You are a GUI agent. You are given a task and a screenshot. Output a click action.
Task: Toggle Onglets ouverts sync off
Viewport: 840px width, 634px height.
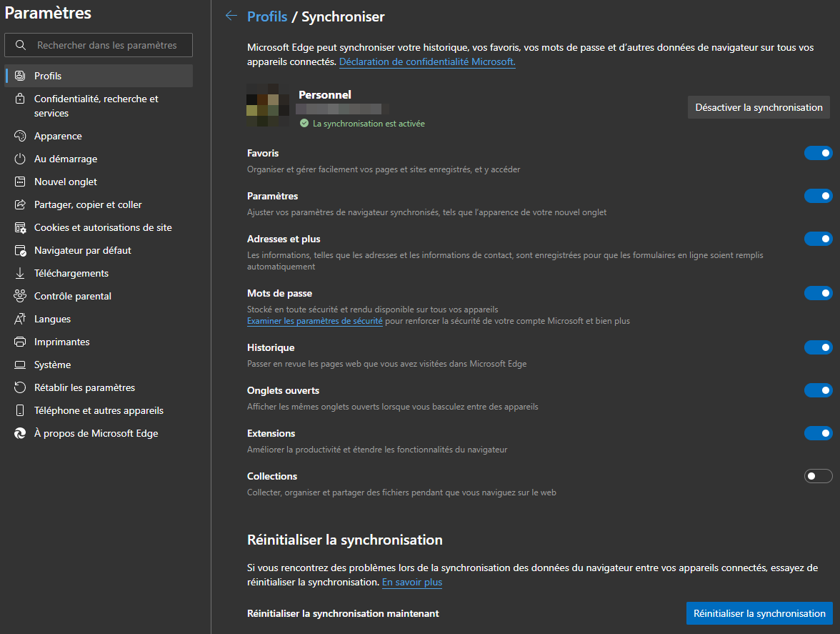818,390
